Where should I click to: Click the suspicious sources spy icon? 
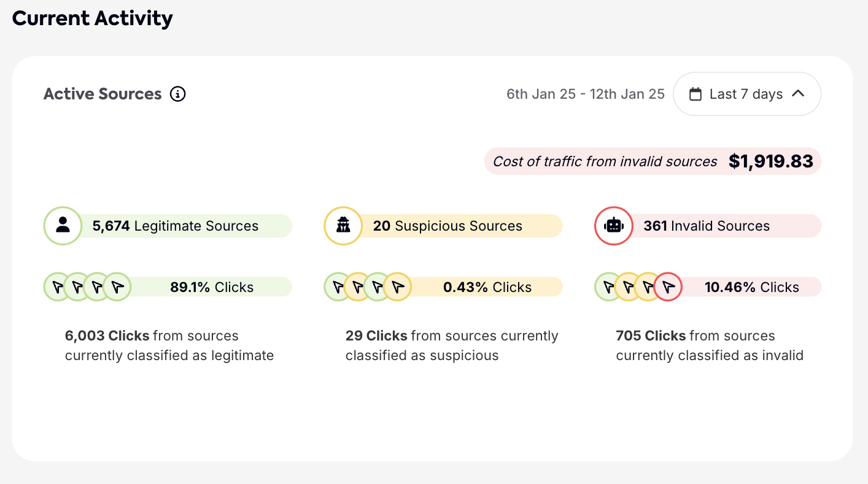[x=343, y=226]
